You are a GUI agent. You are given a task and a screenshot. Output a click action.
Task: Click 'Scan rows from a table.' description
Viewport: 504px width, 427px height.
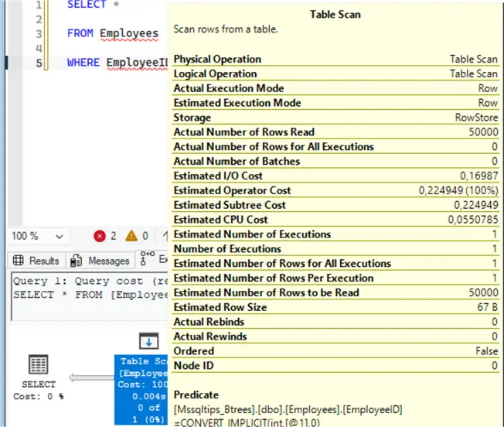(226, 29)
